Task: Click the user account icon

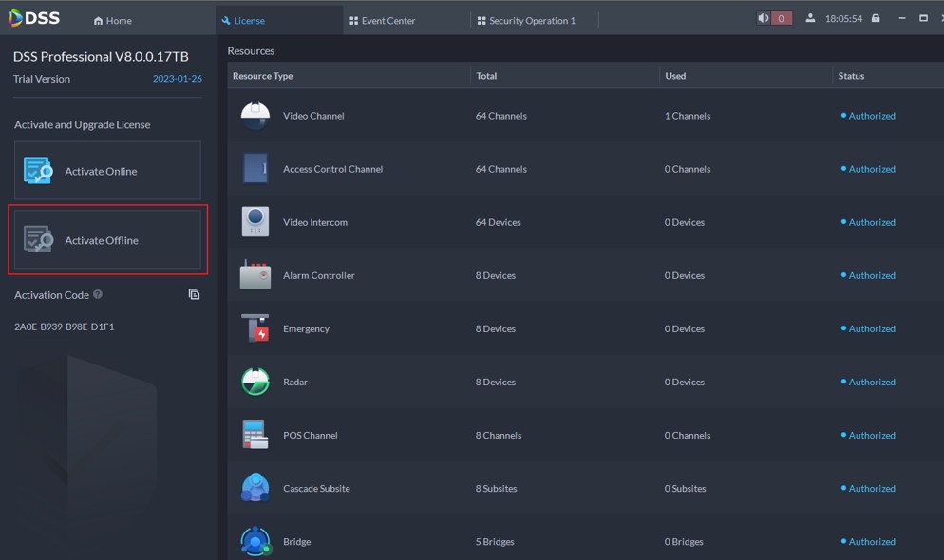Action: tap(810, 18)
